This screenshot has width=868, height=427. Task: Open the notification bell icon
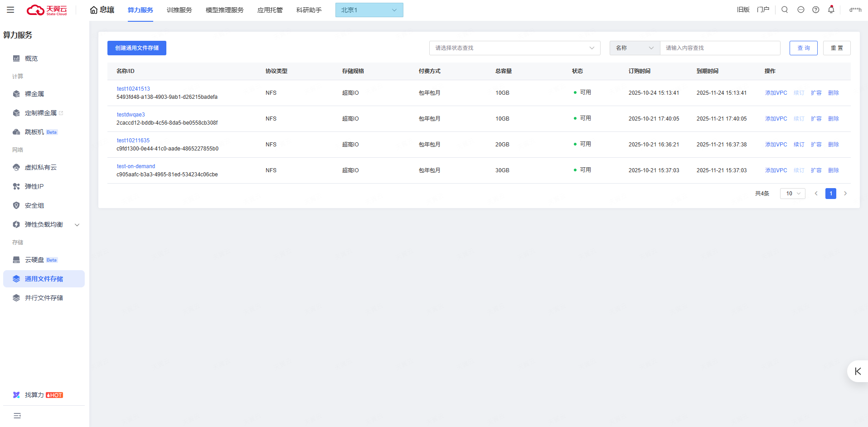[831, 10]
